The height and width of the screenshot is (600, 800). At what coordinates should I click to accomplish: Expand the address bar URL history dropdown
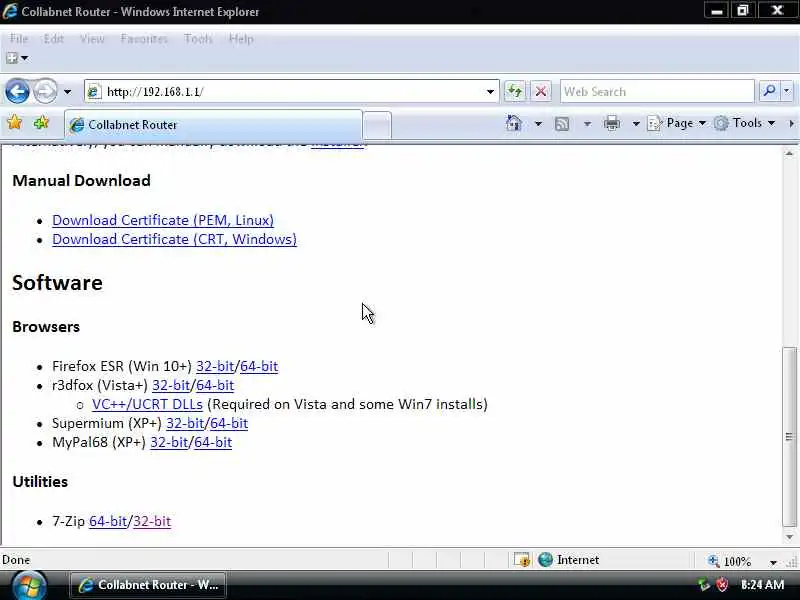(x=490, y=92)
